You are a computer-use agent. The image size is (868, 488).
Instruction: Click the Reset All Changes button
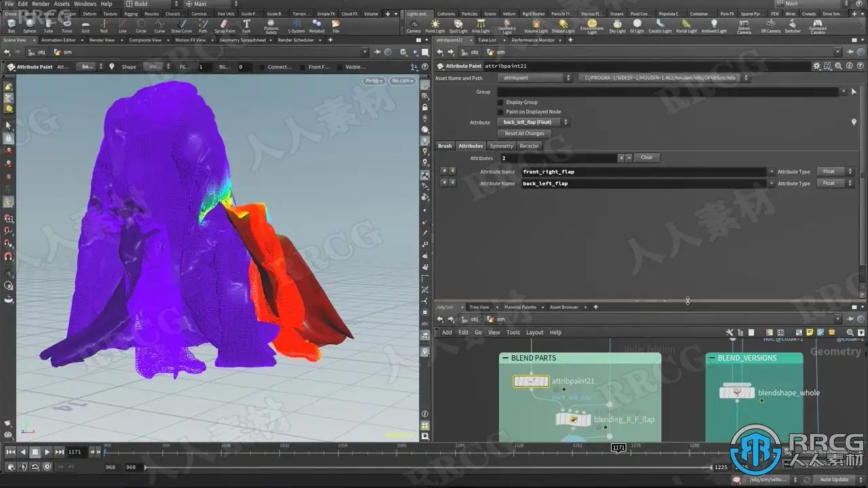pyautogui.click(x=524, y=134)
